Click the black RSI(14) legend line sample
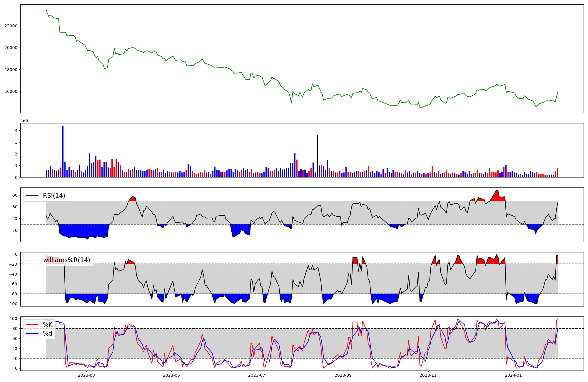Image resolution: width=588 pixels, height=382 pixels. [x=32, y=196]
